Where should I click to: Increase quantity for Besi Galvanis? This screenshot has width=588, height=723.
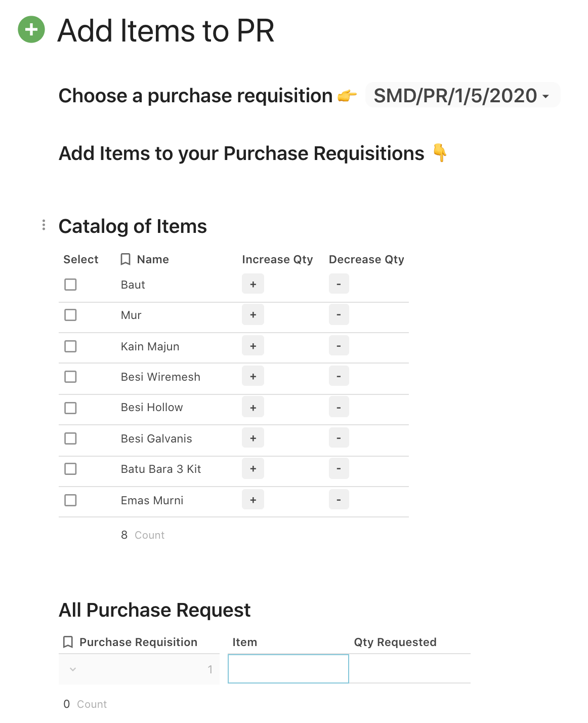click(x=253, y=438)
